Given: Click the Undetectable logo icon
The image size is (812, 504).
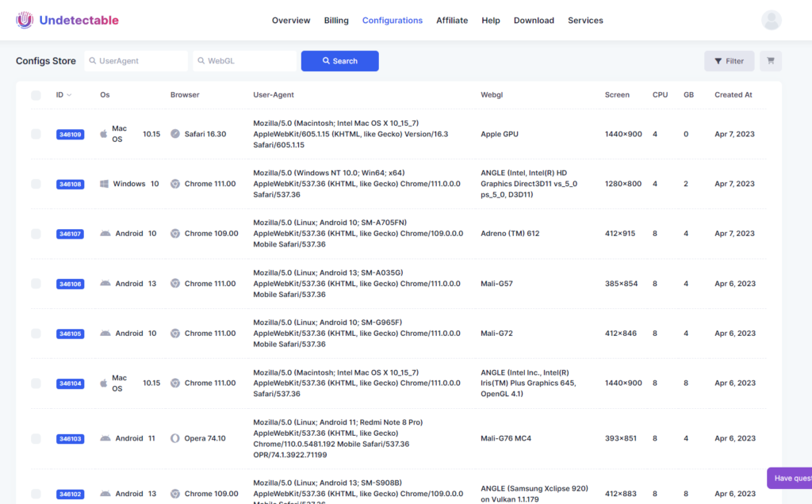Looking at the screenshot, I should [x=25, y=20].
